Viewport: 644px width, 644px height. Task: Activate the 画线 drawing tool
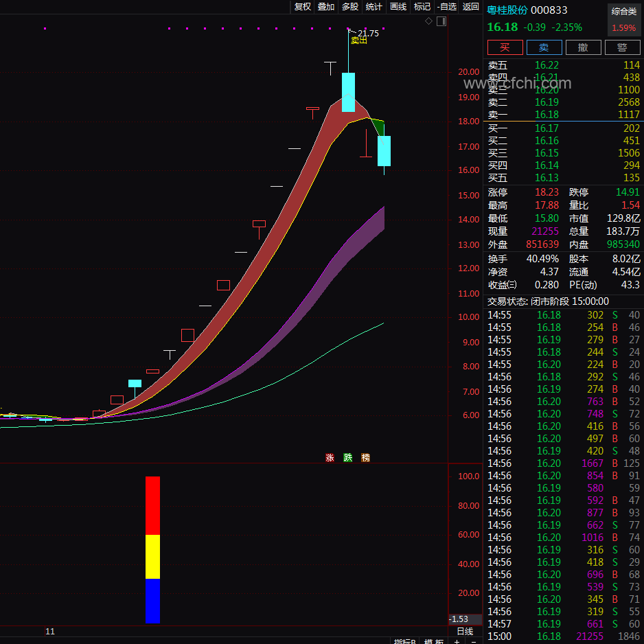tap(398, 7)
